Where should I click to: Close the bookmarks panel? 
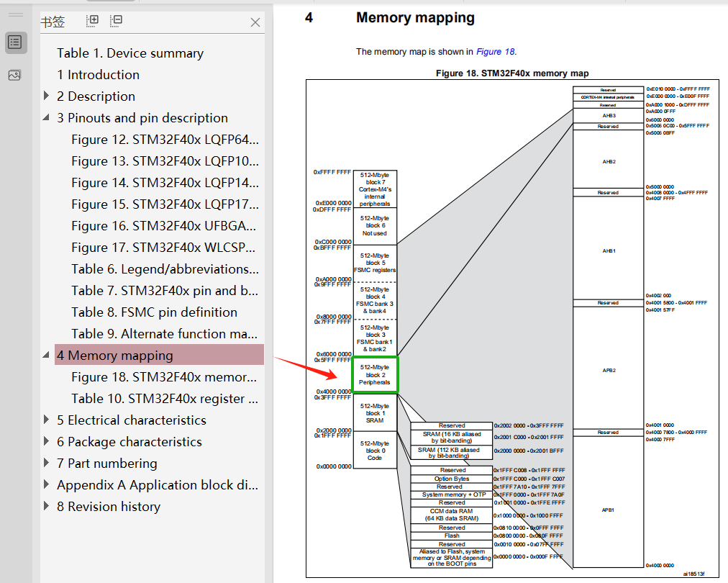pyautogui.click(x=255, y=22)
